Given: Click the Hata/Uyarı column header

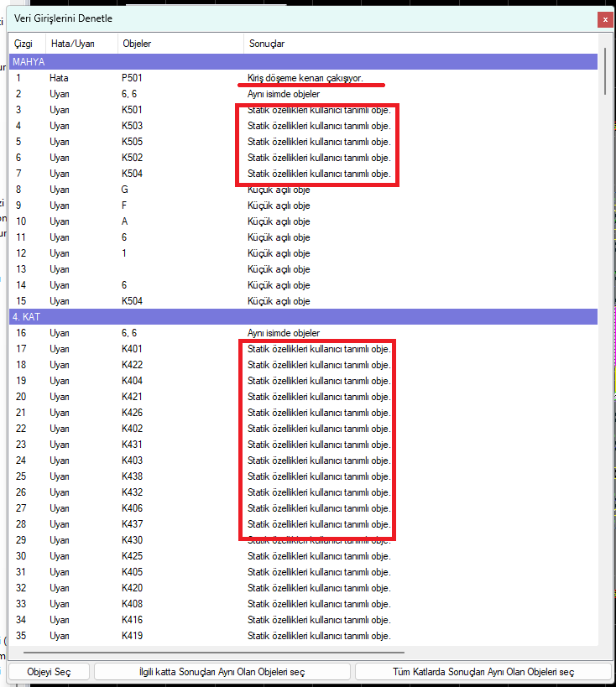Looking at the screenshot, I should coord(73,44).
